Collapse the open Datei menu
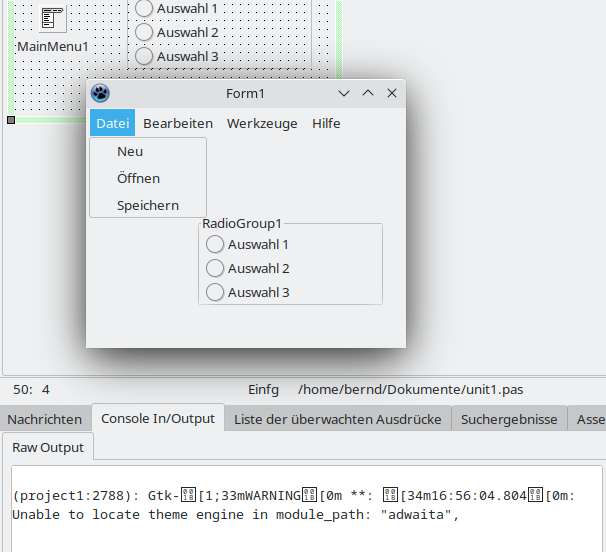The image size is (606, 552). (x=112, y=123)
